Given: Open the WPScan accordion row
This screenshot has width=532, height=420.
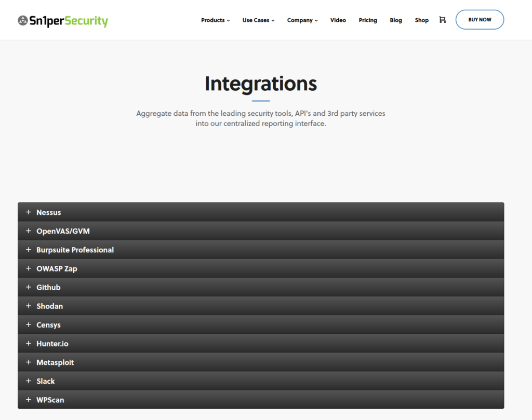Looking at the screenshot, I should (x=261, y=400).
